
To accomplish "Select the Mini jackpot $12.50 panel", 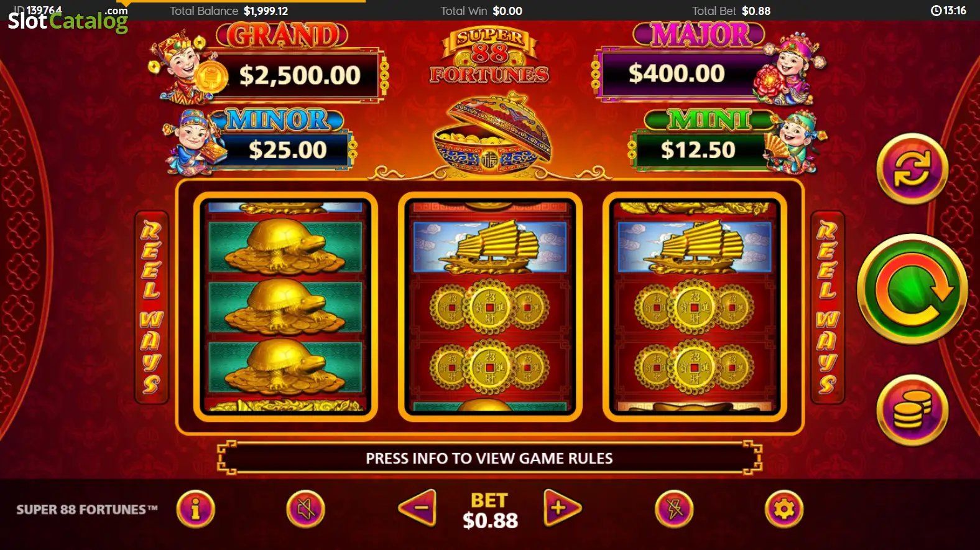I will click(x=726, y=141).
